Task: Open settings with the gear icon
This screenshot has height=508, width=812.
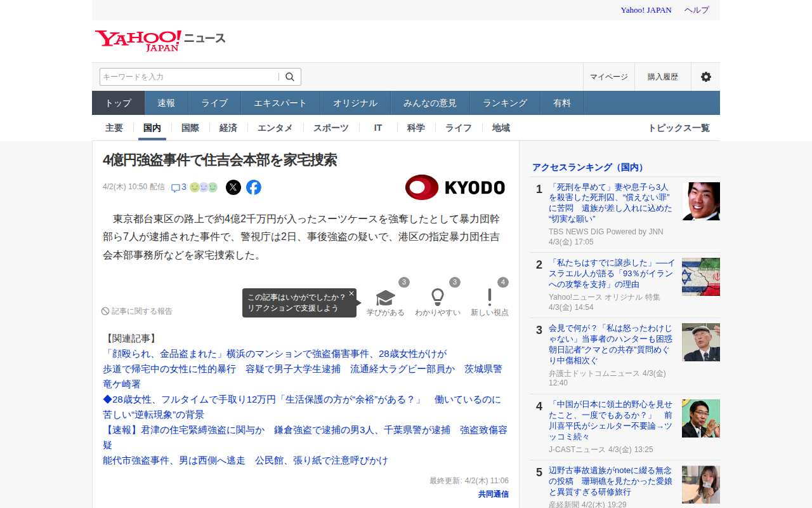Action: pos(705,77)
